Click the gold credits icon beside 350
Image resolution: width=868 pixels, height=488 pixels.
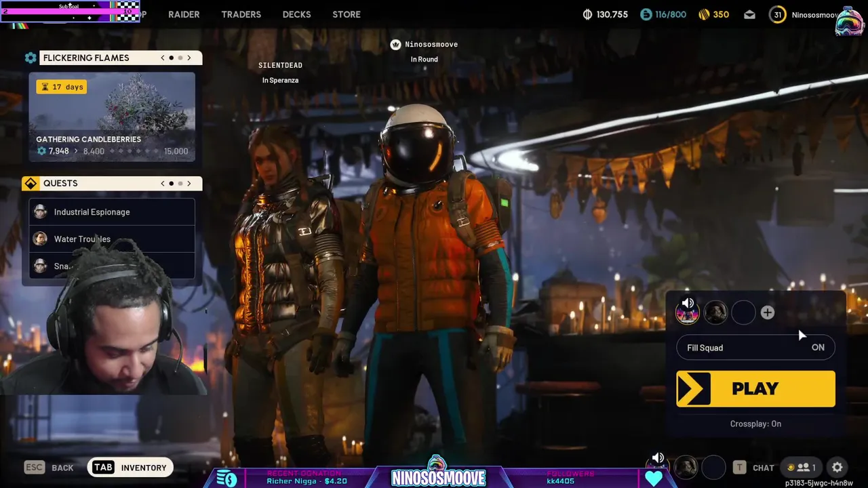[703, 14]
